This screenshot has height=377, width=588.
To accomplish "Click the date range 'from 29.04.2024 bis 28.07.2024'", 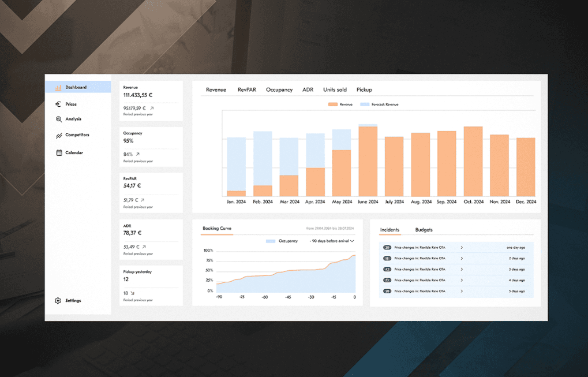I will pyautogui.click(x=329, y=229).
